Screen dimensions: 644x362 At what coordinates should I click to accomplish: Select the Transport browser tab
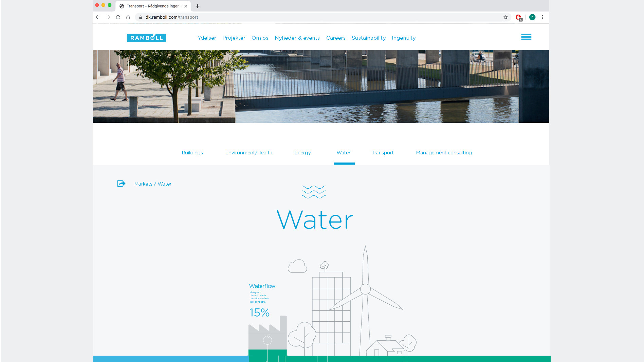[153, 6]
